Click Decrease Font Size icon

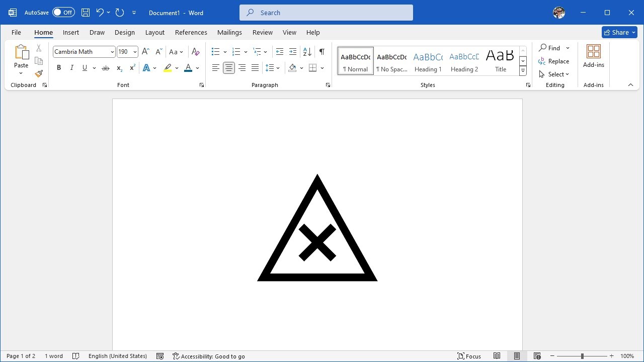tap(158, 52)
